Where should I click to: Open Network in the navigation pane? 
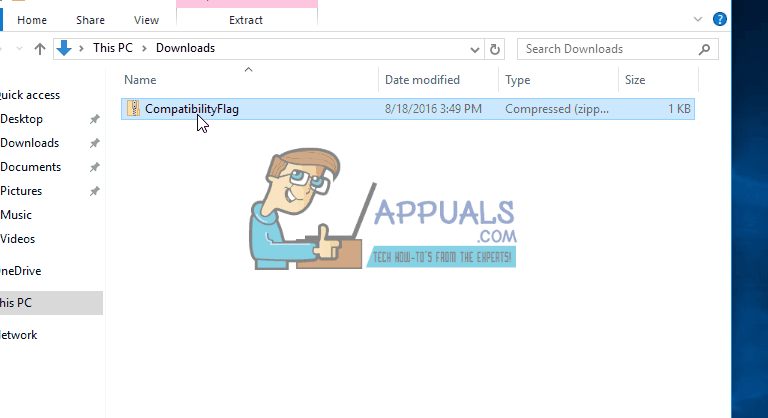[x=19, y=335]
